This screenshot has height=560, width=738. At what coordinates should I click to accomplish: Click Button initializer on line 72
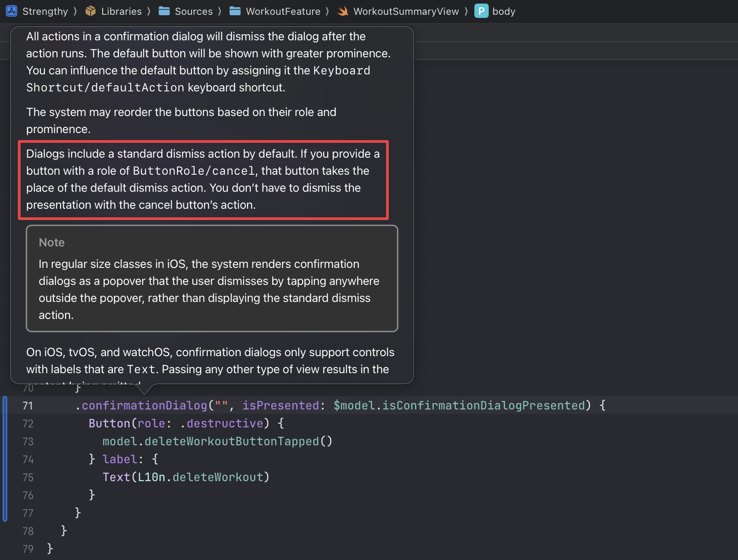[109, 423]
